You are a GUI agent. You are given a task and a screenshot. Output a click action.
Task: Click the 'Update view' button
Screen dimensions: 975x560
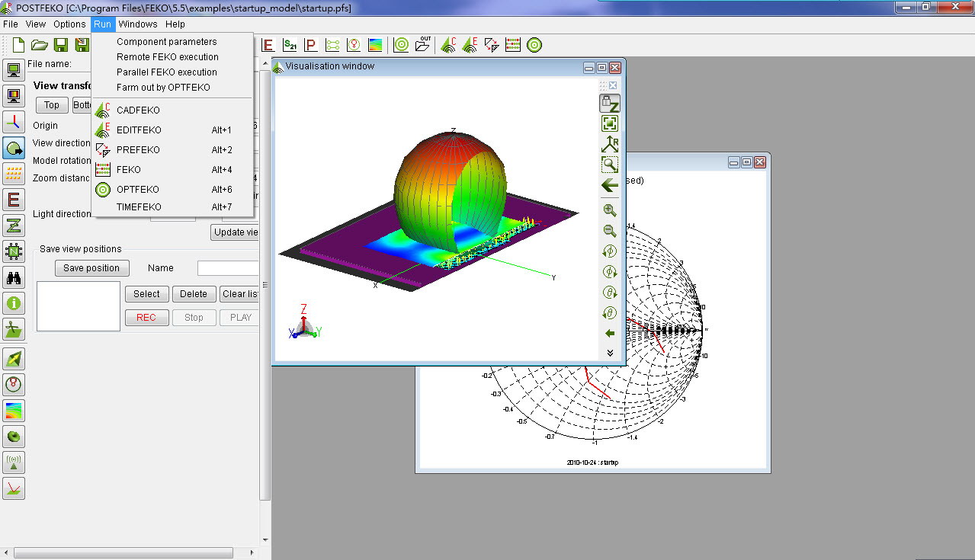tap(235, 232)
